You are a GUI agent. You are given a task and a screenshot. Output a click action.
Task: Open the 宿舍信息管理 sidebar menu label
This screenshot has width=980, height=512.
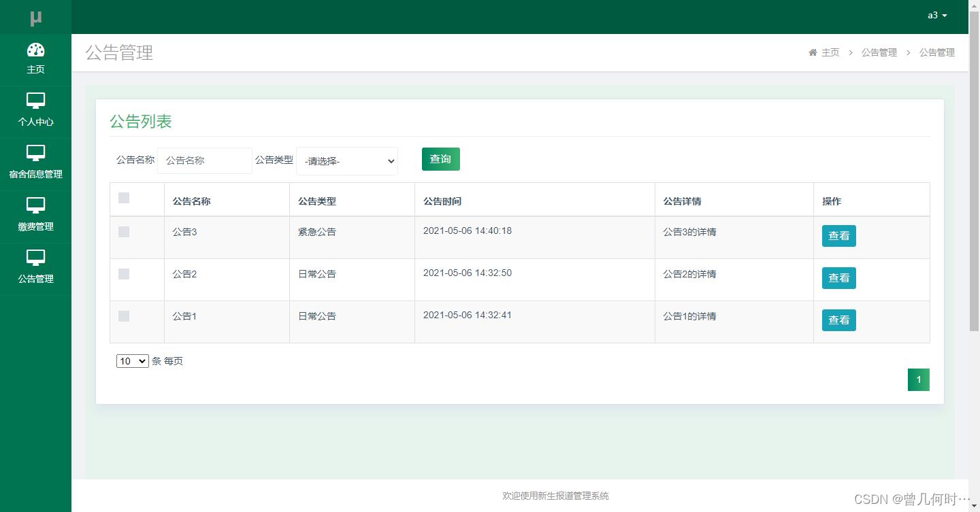coord(35,174)
